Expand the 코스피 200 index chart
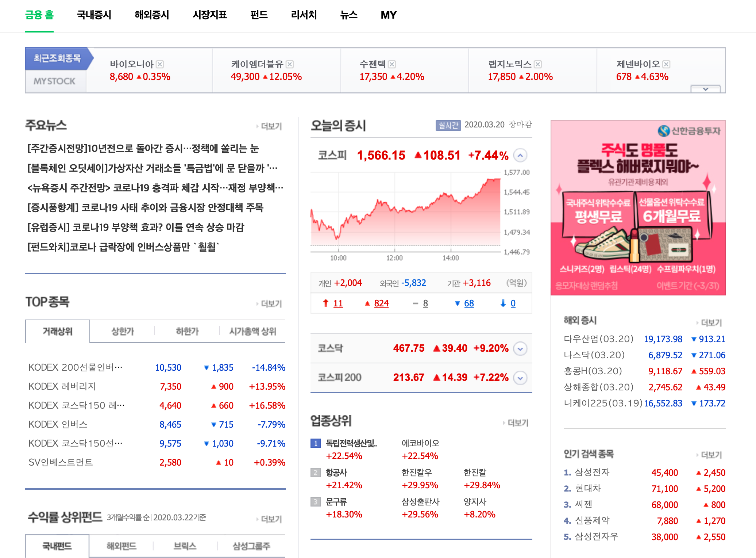Screen dimensions: 756x558 coord(520,378)
